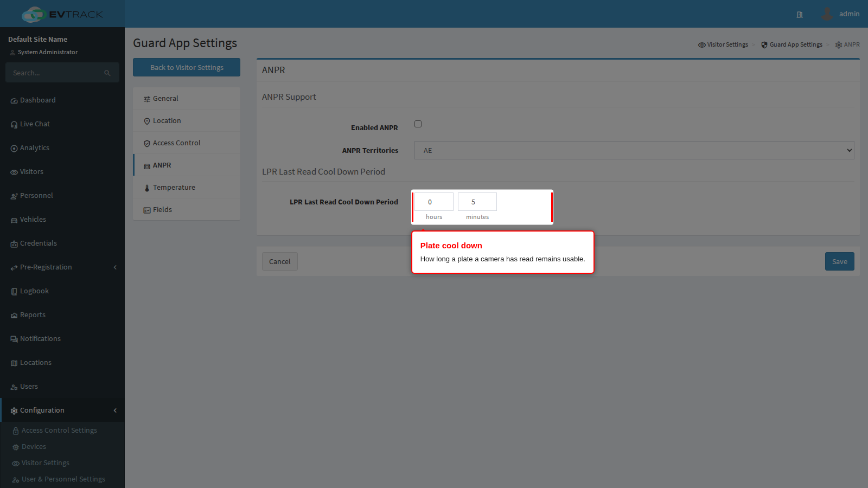Image resolution: width=868 pixels, height=488 pixels.
Task: Click the Save button
Action: [840, 261]
